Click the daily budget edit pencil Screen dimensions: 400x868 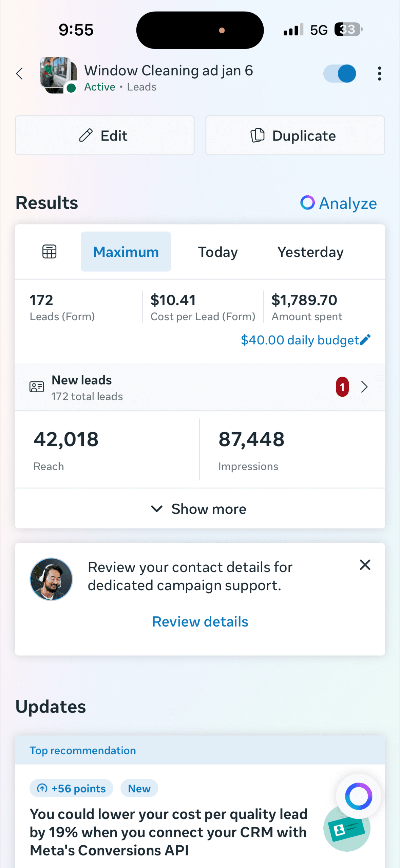pyautogui.click(x=365, y=339)
